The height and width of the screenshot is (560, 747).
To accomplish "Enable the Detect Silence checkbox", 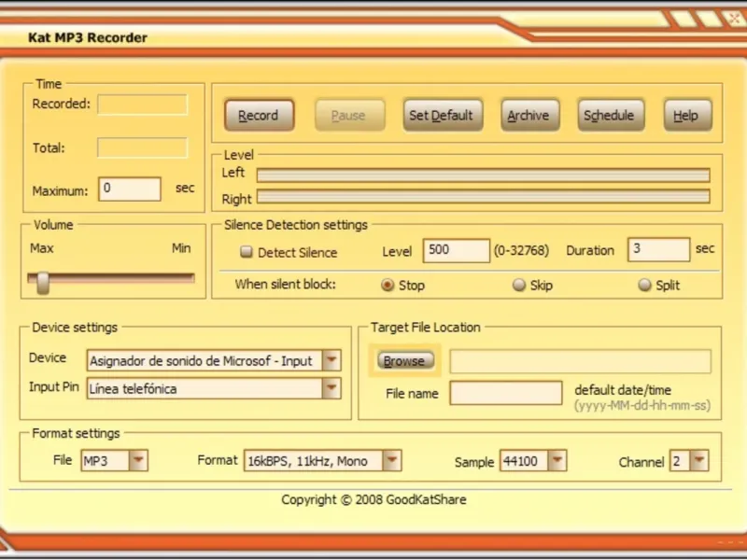I will (247, 252).
